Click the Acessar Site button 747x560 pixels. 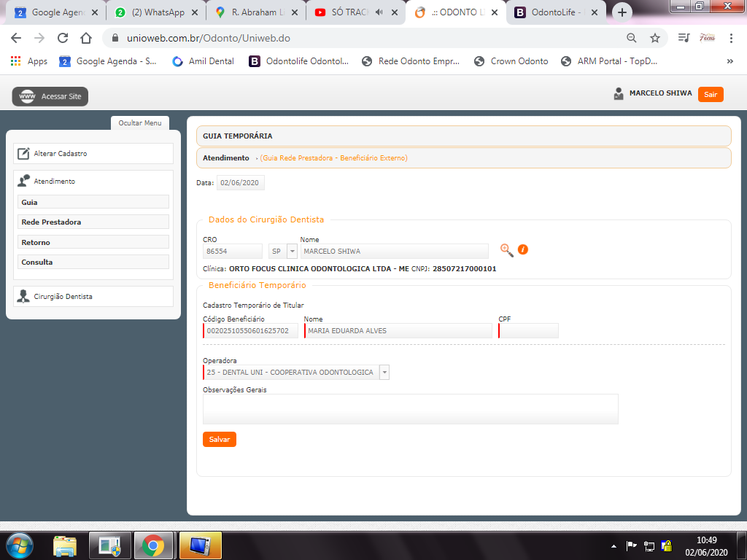50,96
